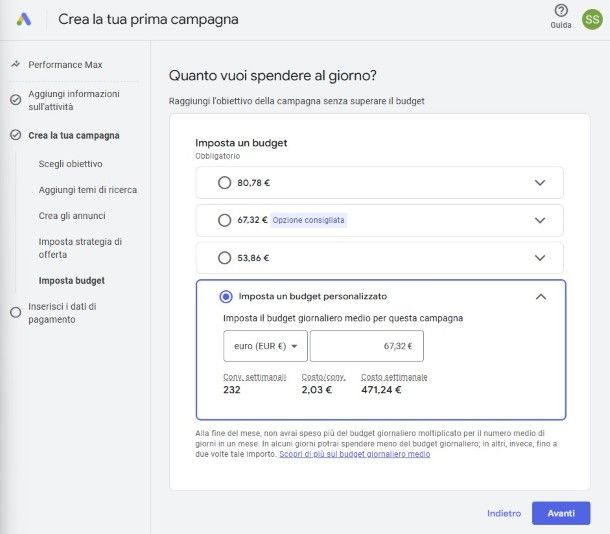
Task: Collapse the custom budget section chevron
Action: pyautogui.click(x=541, y=297)
